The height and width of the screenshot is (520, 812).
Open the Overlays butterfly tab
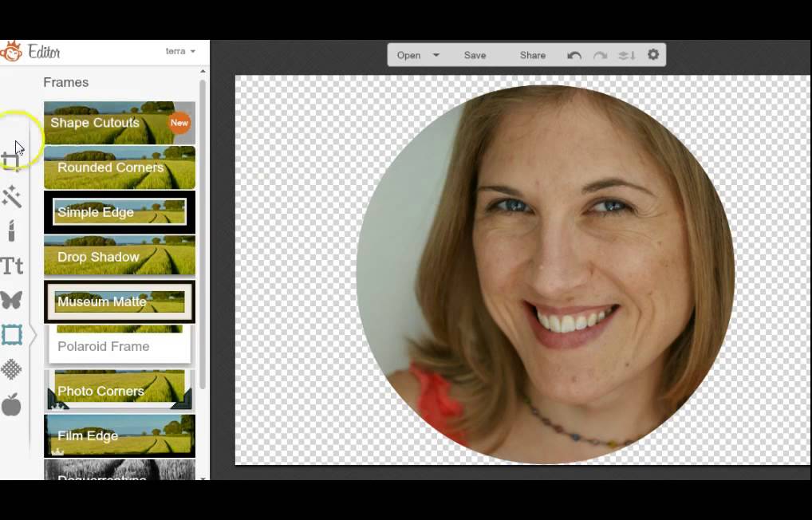11,300
